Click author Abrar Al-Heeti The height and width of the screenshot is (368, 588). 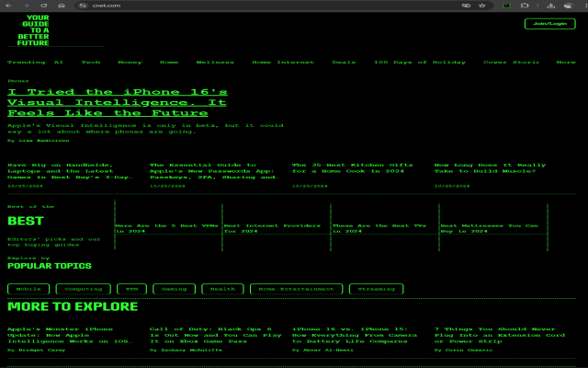pyautogui.click(x=329, y=350)
